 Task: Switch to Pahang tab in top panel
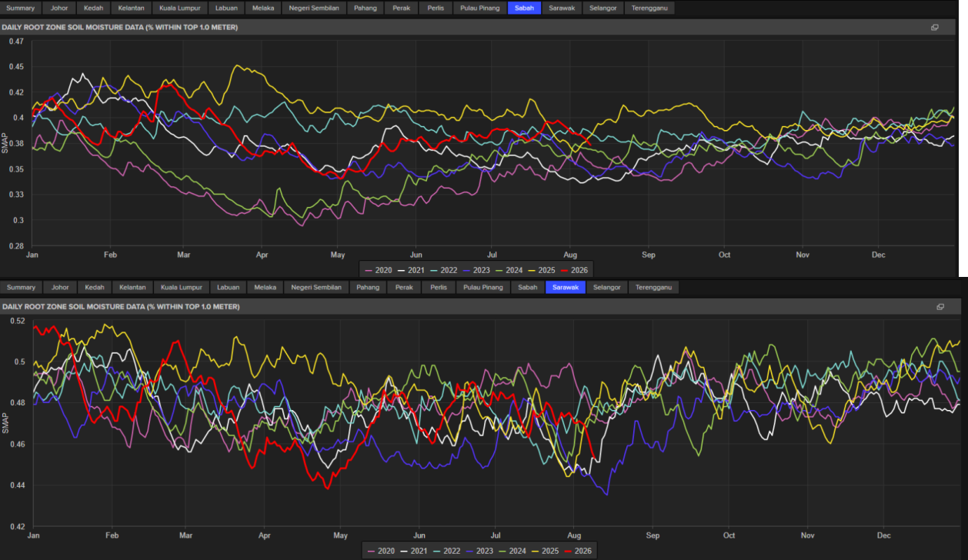[366, 8]
